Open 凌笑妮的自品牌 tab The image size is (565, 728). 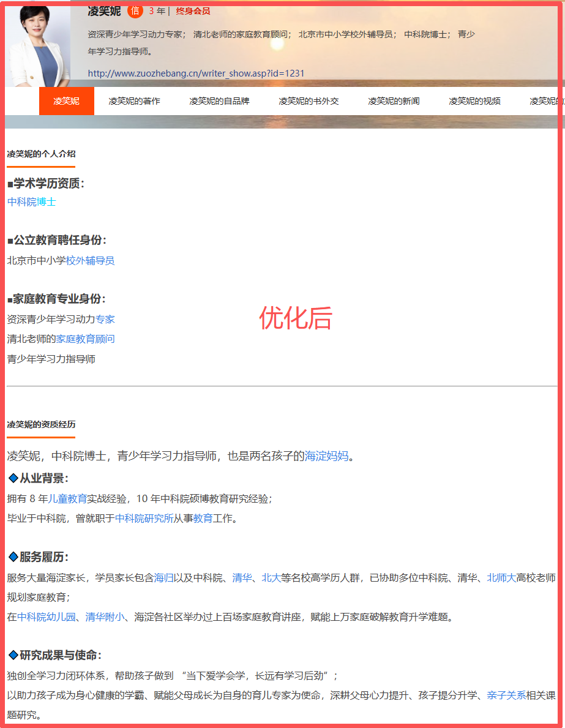click(x=219, y=101)
